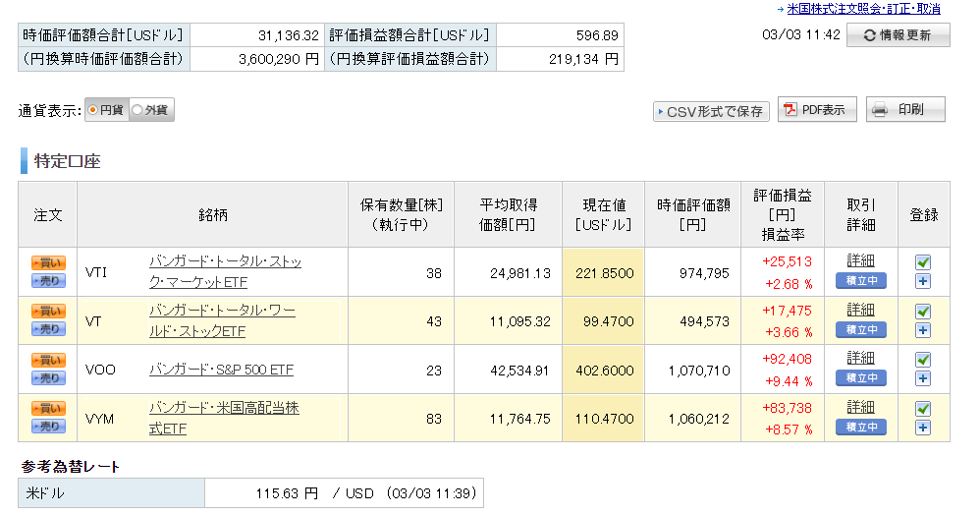Click the VTI ticker text

95,273
